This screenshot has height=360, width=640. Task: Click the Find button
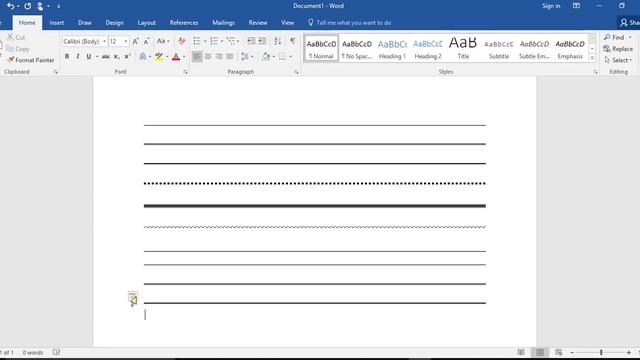(615, 38)
